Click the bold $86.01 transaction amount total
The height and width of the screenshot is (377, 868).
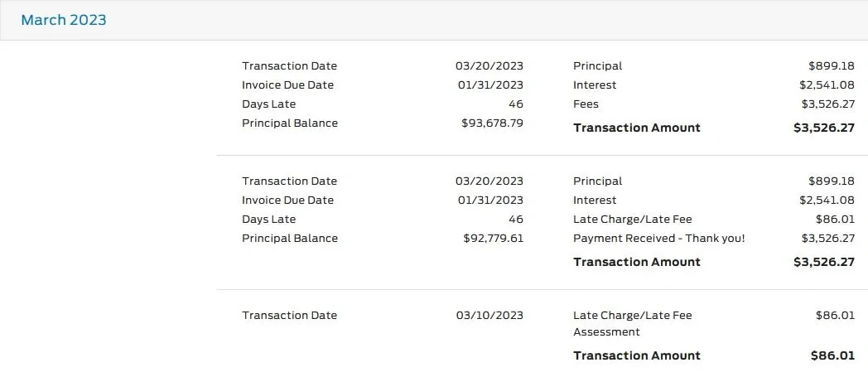point(832,355)
